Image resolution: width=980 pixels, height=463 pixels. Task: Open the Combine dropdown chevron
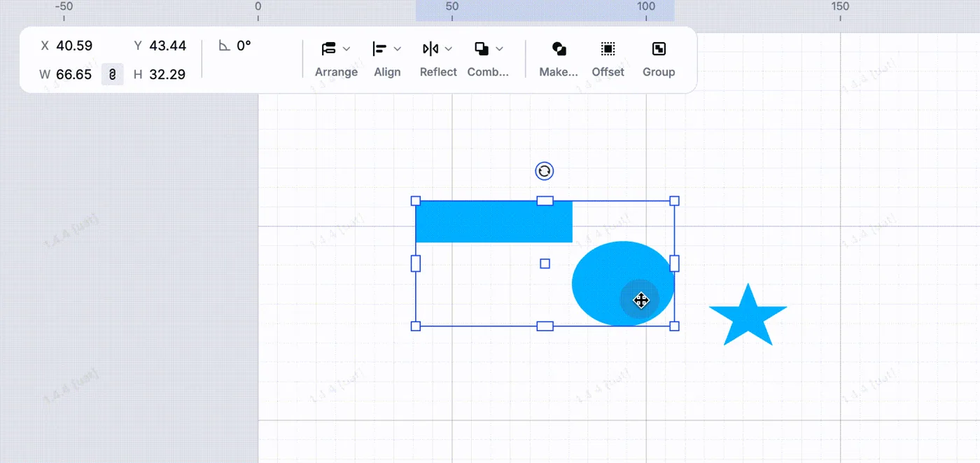[500, 49]
